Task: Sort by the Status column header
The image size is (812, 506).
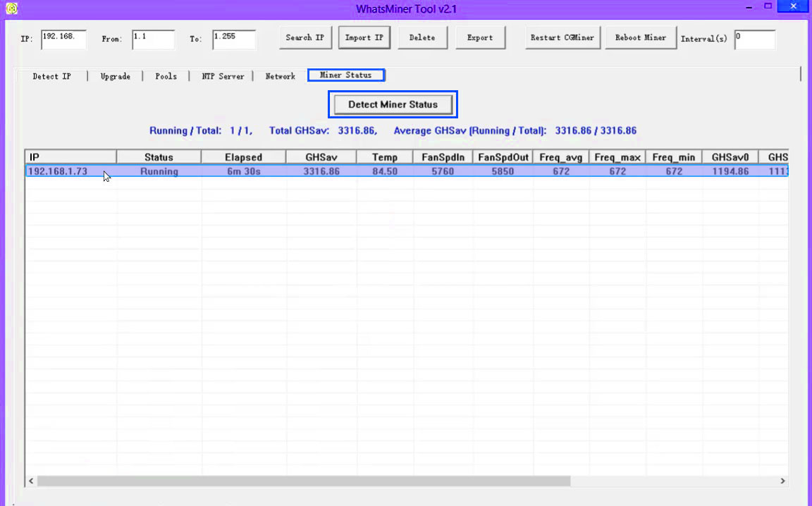Action: tap(159, 157)
